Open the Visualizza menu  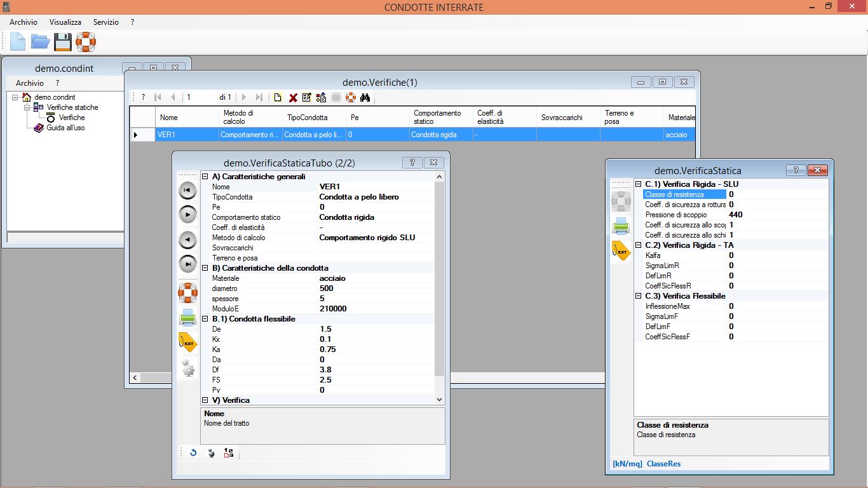[65, 22]
